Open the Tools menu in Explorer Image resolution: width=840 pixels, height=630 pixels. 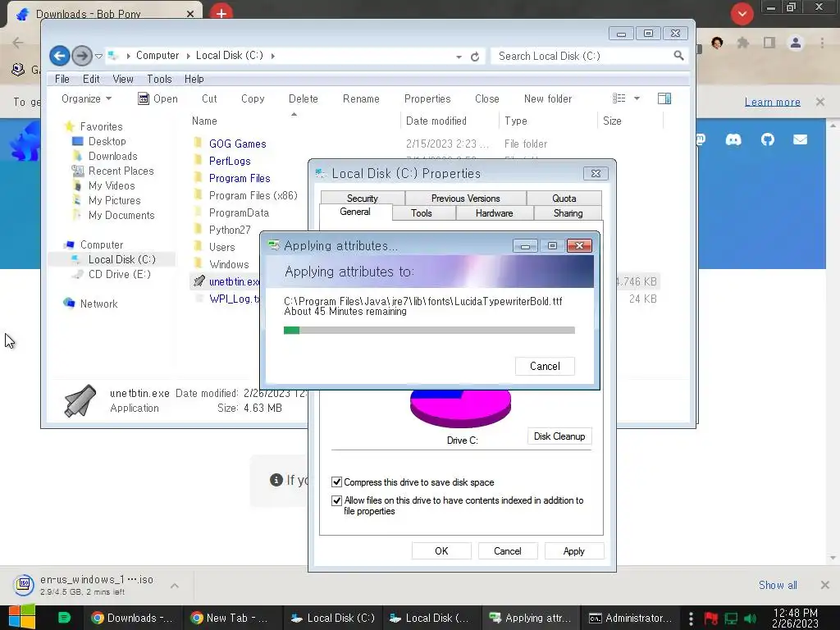(160, 80)
